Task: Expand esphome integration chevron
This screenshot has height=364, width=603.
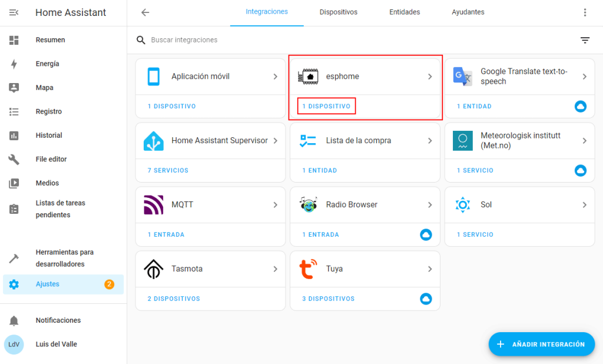Action: pos(430,77)
